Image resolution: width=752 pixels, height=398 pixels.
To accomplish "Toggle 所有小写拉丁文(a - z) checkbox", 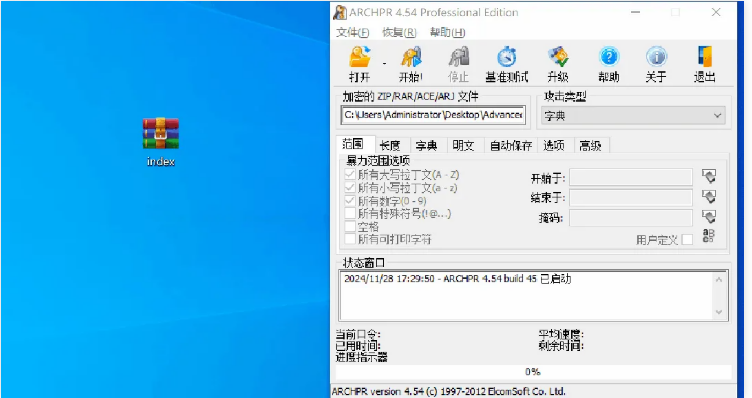I will coord(350,187).
